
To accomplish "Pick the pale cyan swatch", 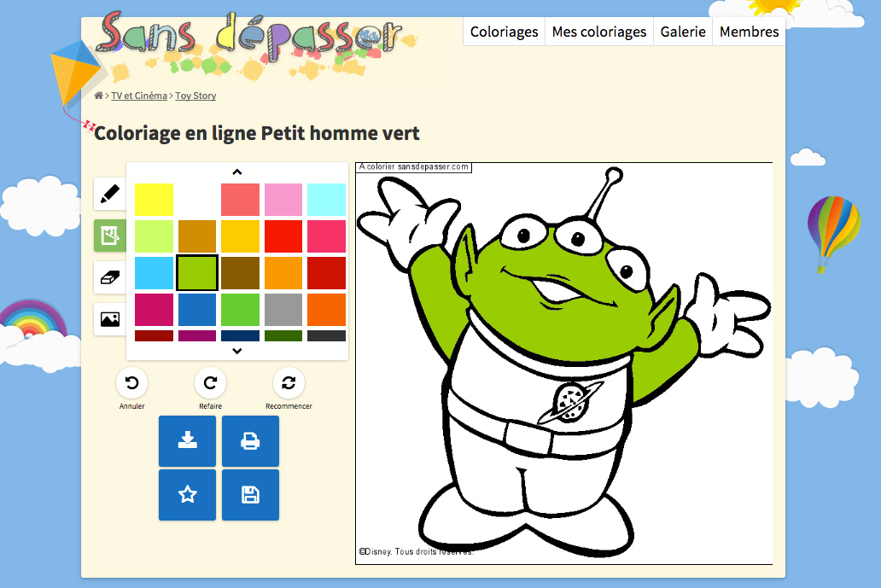I will [326, 200].
